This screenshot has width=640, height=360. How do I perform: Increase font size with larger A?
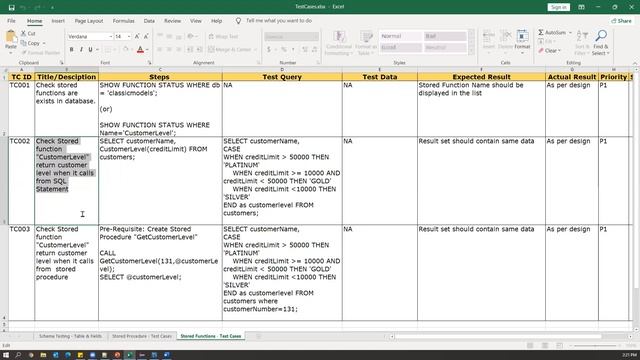(137, 36)
